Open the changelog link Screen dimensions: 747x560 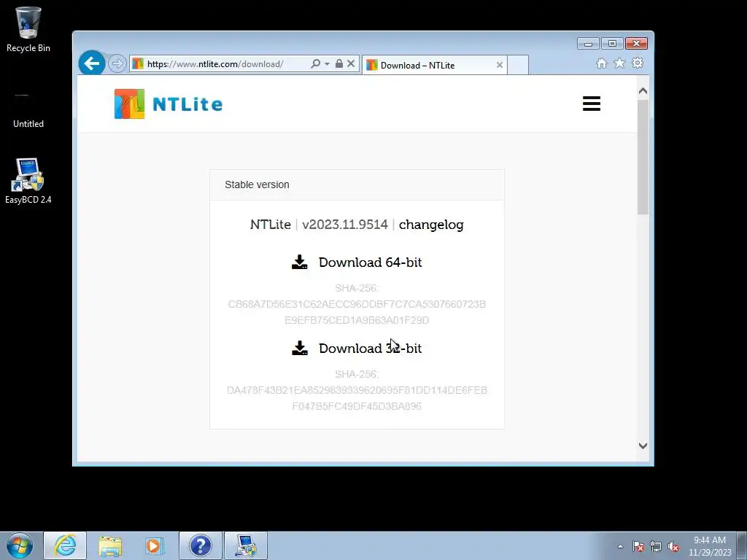pyautogui.click(x=431, y=225)
